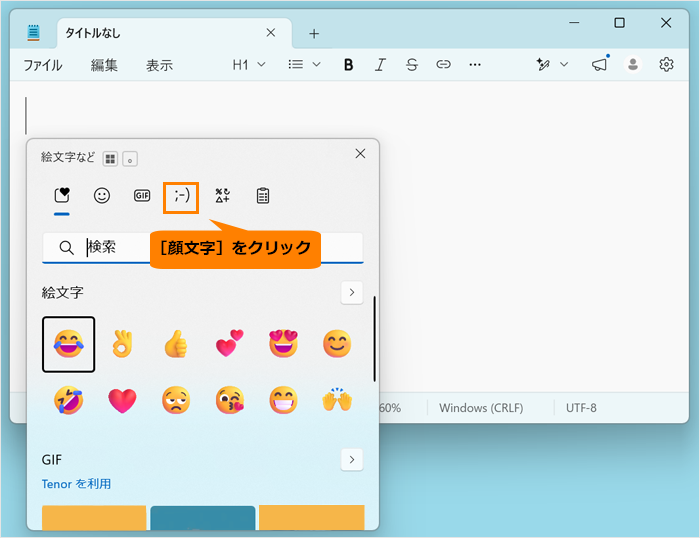Image resolution: width=700 pixels, height=538 pixels.
Task: Insert the raising hands emoji
Action: tap(337, 400)
